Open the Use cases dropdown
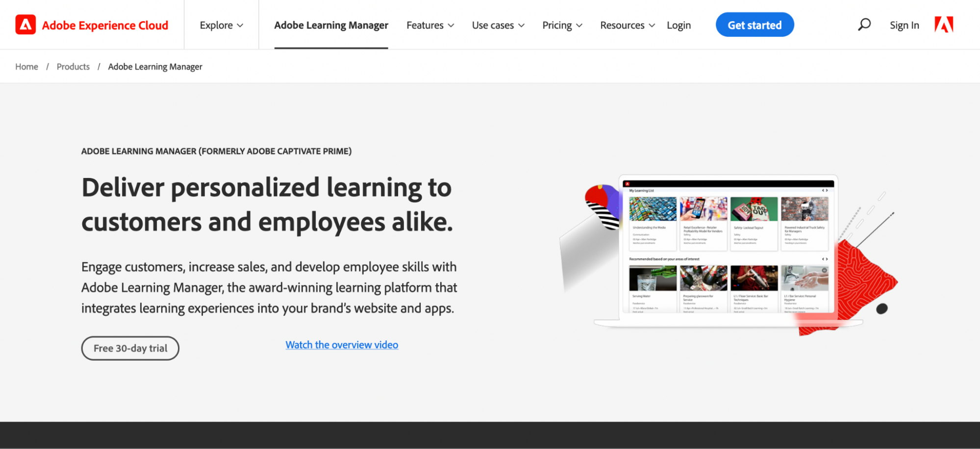This screenshot has height=449, width=980. (498, 25)
